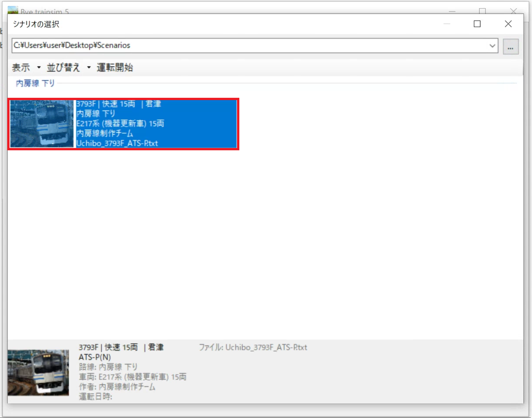Click the 作者: 内房線制作チーム author text
532x418 pixels.
tap(116, 387)
